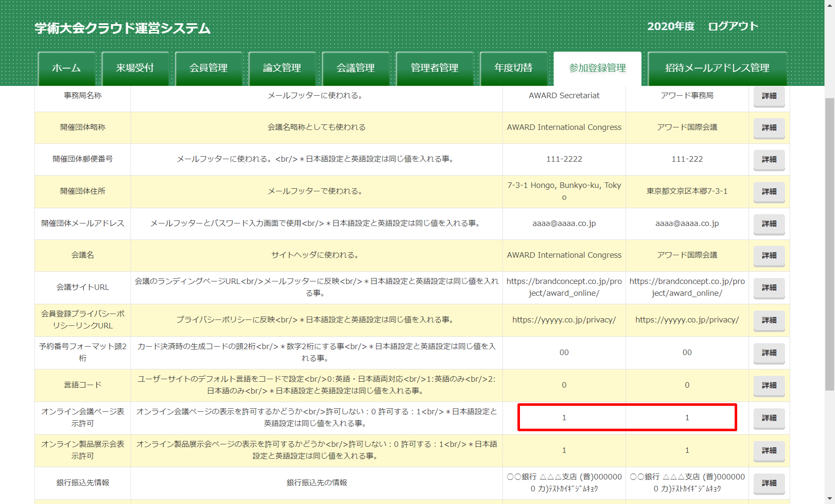Open 詳細 for 銀行振込先情報 row
This screenshot has width=835, height=504.
tap(769, 483)
